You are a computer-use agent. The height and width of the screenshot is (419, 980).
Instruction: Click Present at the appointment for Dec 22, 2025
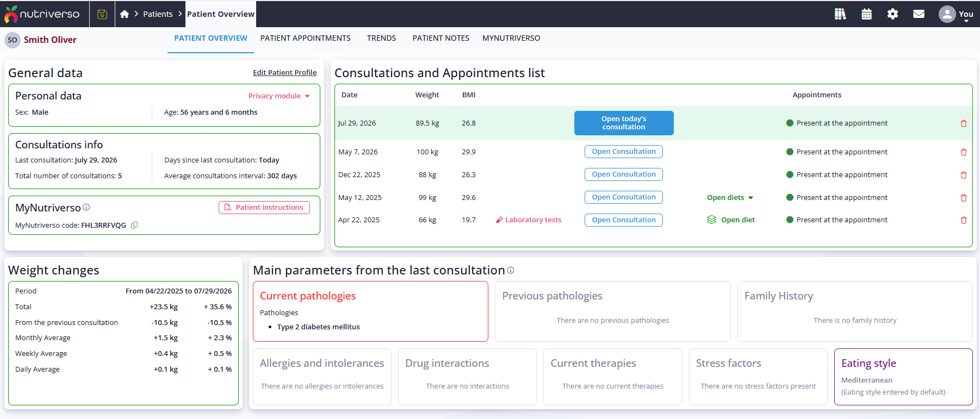842,174
